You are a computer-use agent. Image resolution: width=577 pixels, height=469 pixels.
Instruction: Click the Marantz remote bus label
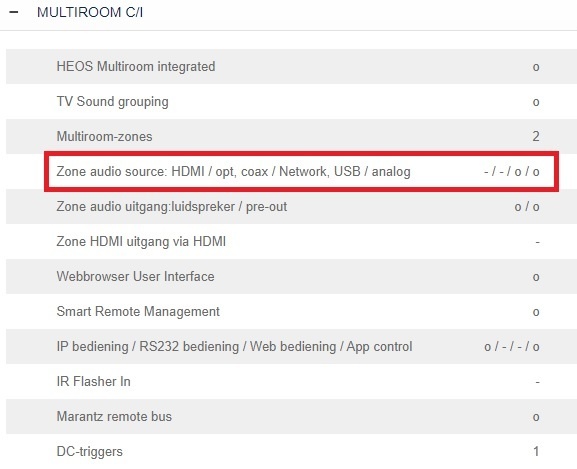114,416
